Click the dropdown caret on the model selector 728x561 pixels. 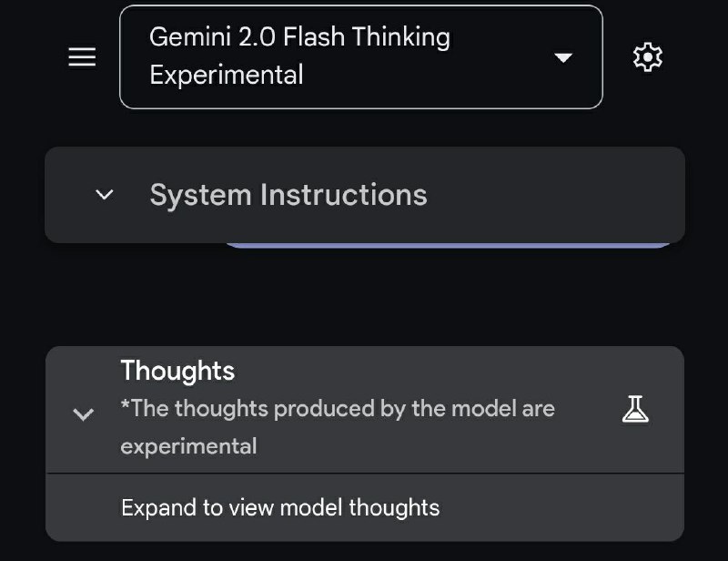click(565, 56)
